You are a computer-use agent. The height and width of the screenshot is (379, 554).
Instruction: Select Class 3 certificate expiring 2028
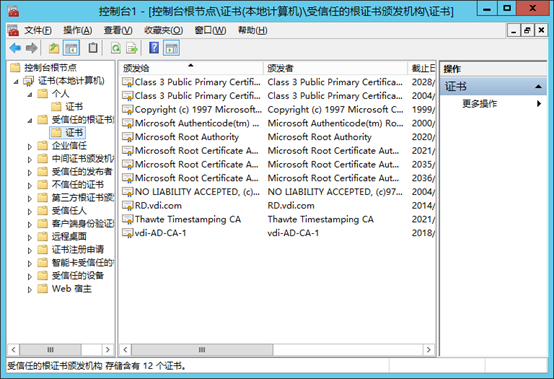(278, 82)
